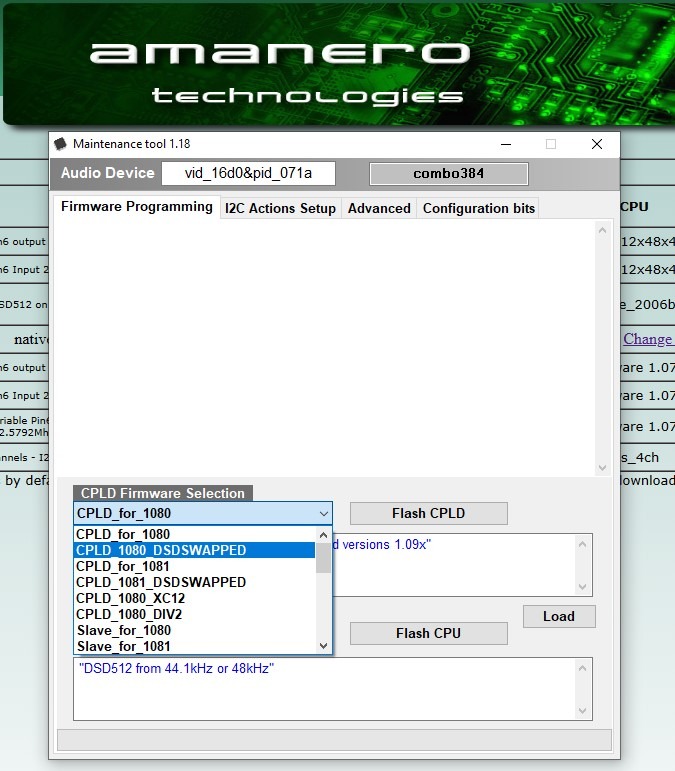Viewport: 675px width, 771px height.
Task: Click the bottom progress bar
Action: click(334, 740)
